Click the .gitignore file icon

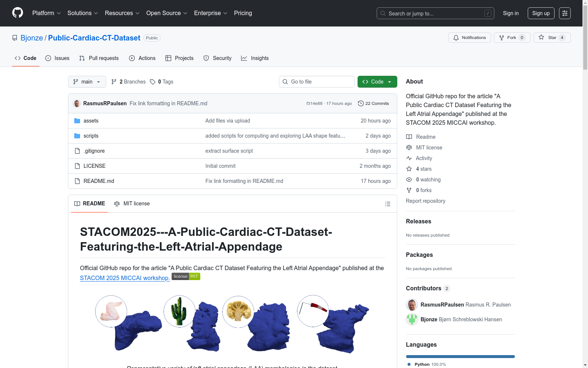tap(77, 151)
